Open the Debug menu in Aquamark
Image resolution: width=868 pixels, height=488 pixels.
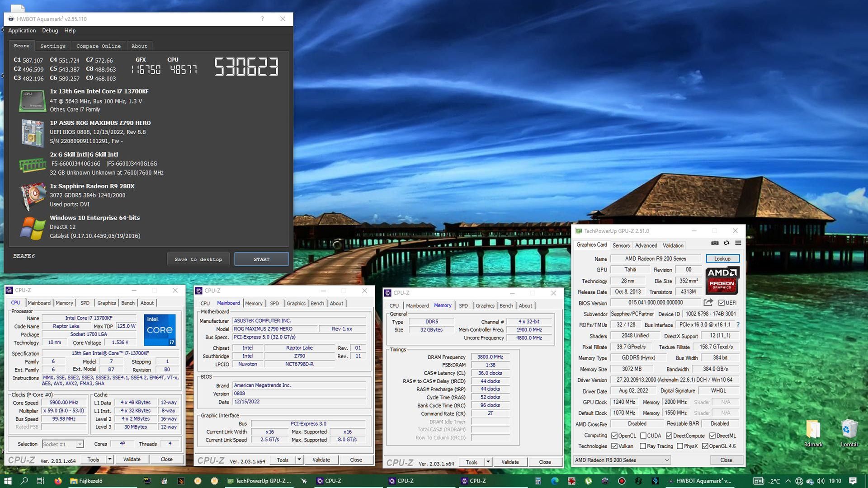pos(50,30)
